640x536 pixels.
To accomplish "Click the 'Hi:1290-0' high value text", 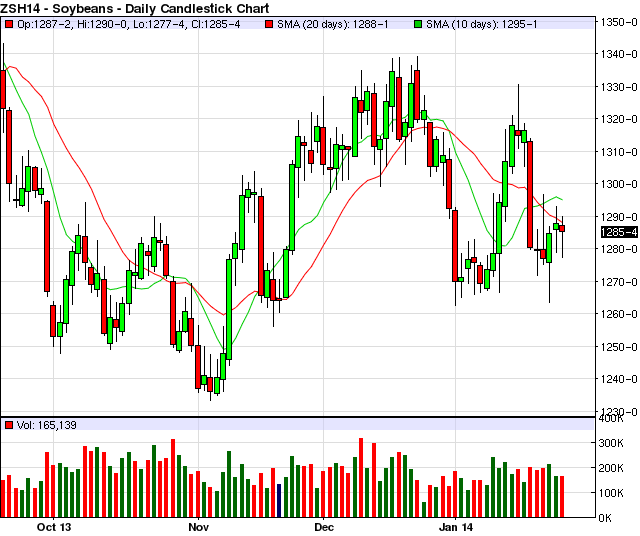I will [x=101, y=24].
